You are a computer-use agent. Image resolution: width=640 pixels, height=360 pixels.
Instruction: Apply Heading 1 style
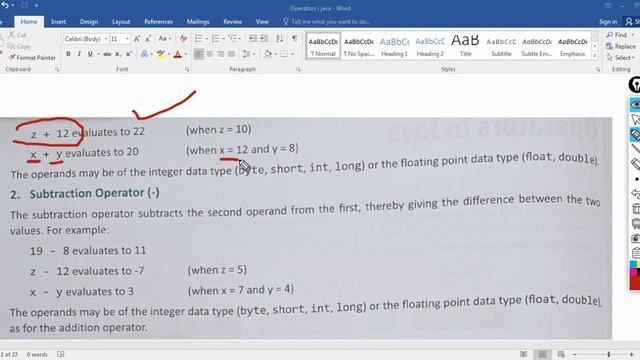[394, 46]
